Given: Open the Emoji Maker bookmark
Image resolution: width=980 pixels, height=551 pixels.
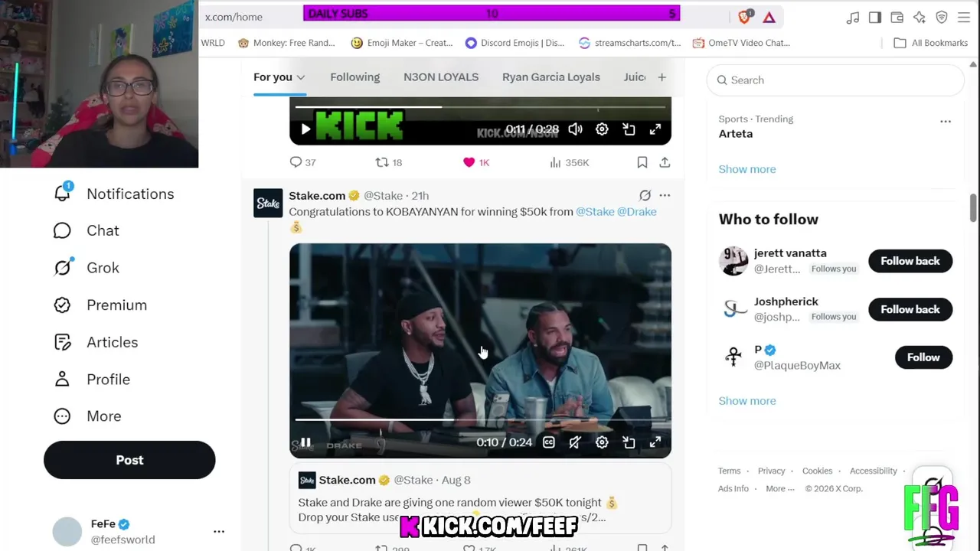Looking at the screenshot, I should click(402, 43).
